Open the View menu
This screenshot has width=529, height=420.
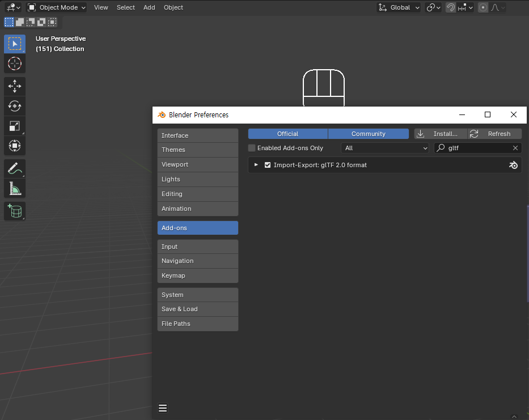(x=101, y=7)
